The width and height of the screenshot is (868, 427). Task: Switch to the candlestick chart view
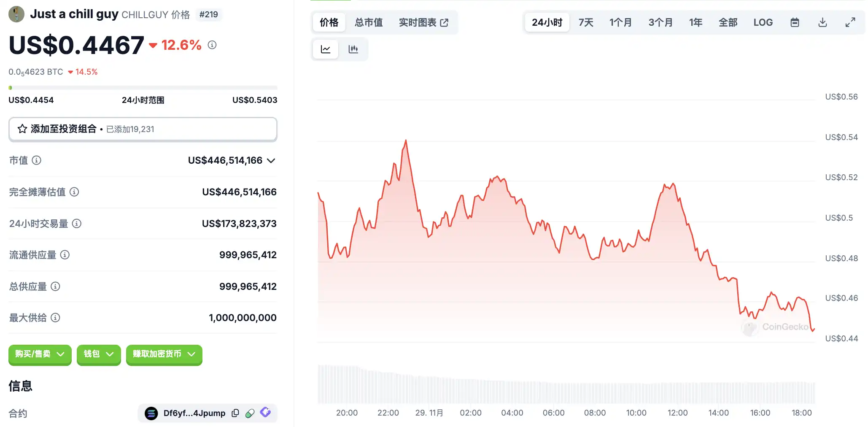click(x=353, y=49)
